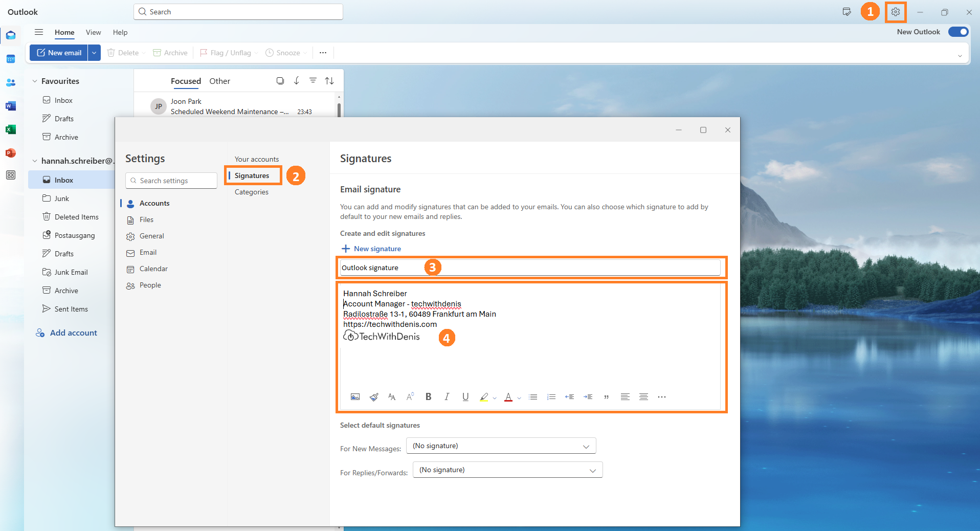
Task: Open font color dropdown arrow
Action: [x=519, y=397]
